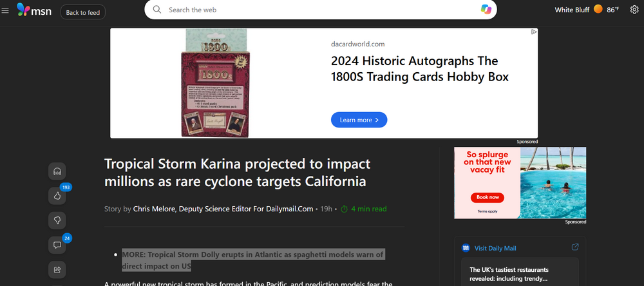Screen dimensions: 644x286
Task: Click the Book now button
Action: tap(488, 197)
